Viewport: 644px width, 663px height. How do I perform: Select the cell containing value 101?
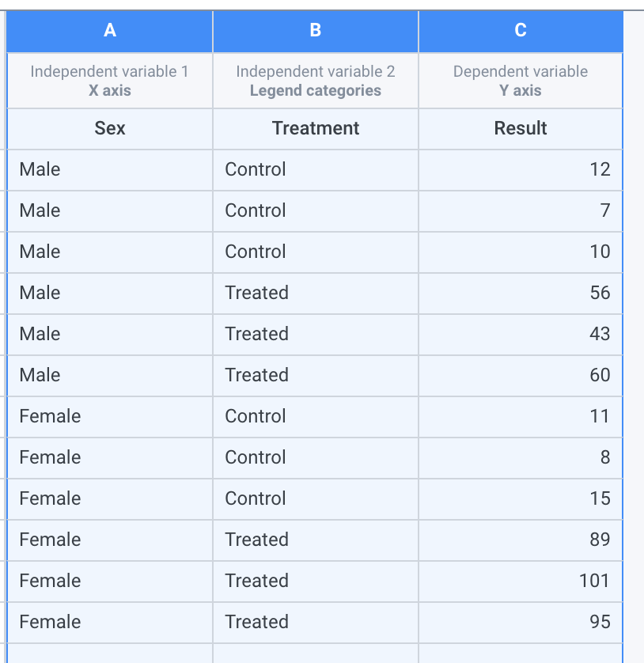coord(520,581)
